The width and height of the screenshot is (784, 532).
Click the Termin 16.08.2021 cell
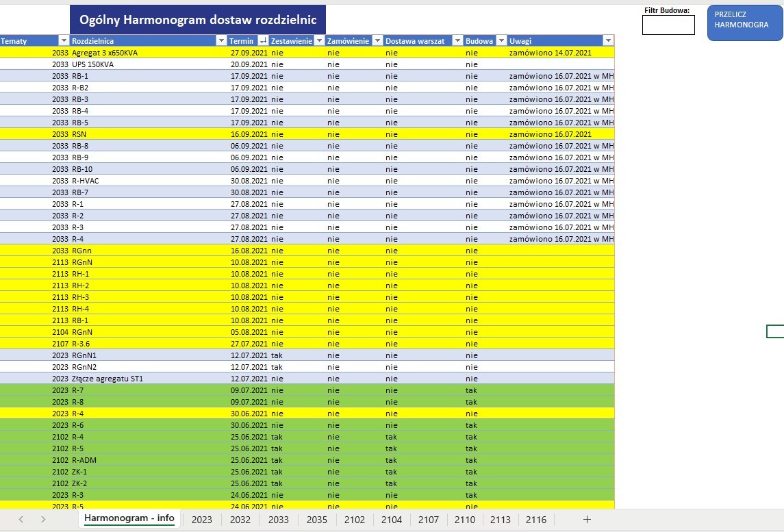[249, 251]
